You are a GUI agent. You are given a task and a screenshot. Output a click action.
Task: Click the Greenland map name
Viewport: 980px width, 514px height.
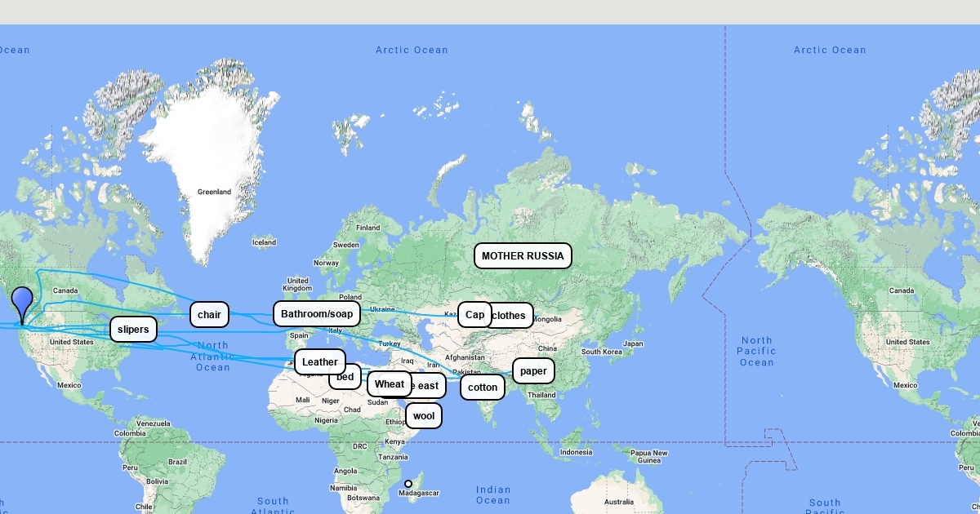[214, 192]
